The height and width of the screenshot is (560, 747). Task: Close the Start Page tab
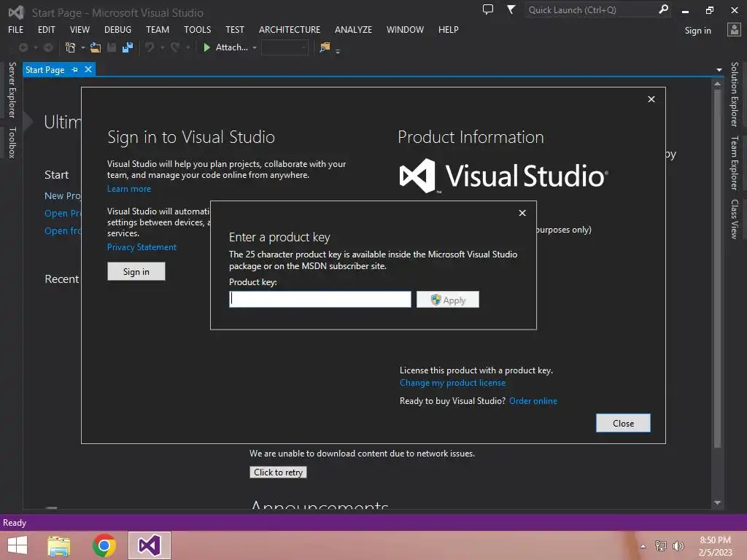(x=88, y=69)
